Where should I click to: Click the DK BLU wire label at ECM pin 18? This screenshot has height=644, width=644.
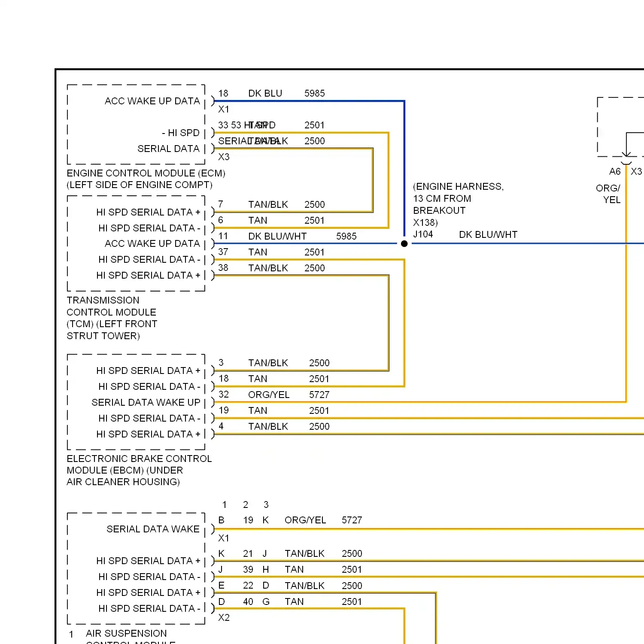pyautogui.click(x=265, y=93)
